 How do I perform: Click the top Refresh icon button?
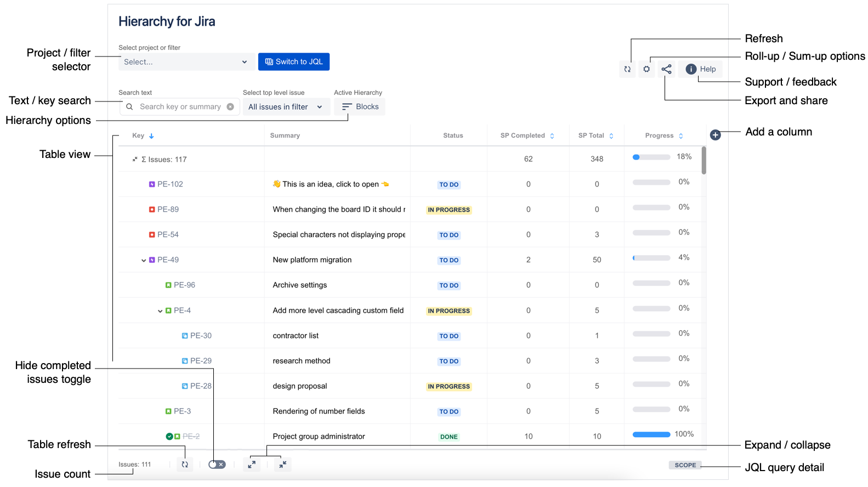627,69
